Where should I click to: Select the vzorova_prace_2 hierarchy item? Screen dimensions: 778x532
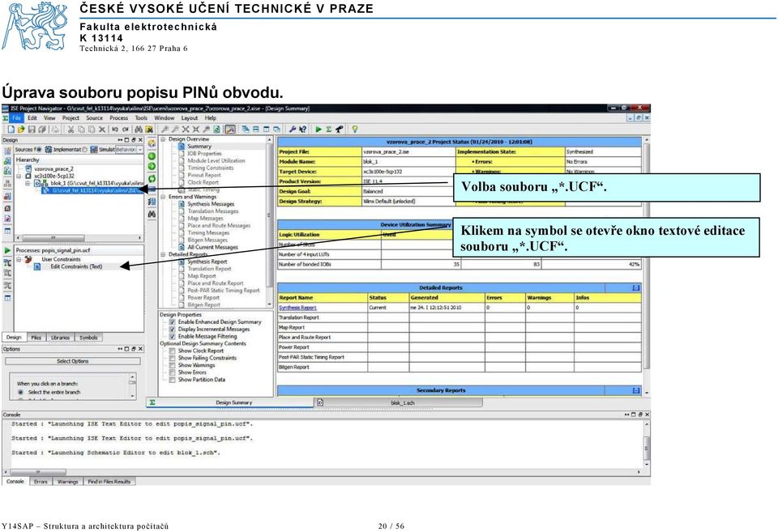point(53,168)
